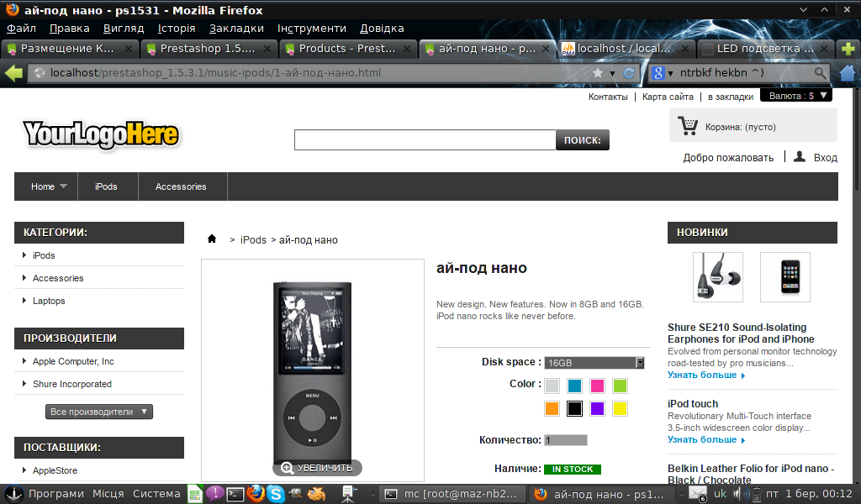Reload the page with the refresh icon

(629, 73)
